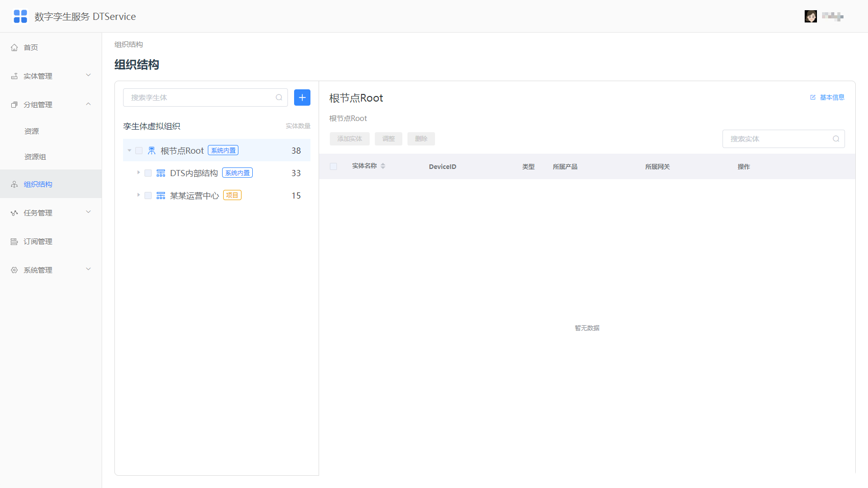Screen dimensions: 868x488
Task: Open the 订阅管理 menu item
Action: 51,241
